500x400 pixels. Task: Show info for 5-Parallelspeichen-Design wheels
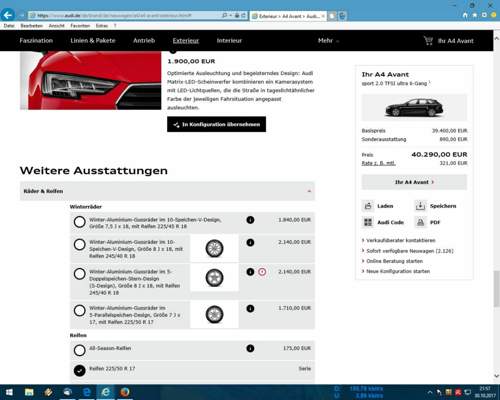[x=250, y=309]
